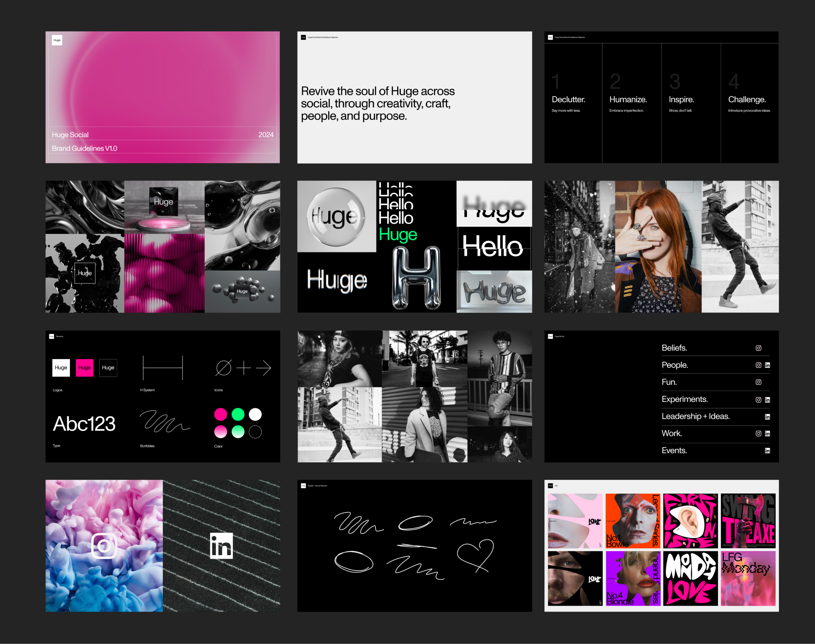Click "Embrace imperfection." caption
The height and width of the screenshot is (644, 815).
(627, 110)
